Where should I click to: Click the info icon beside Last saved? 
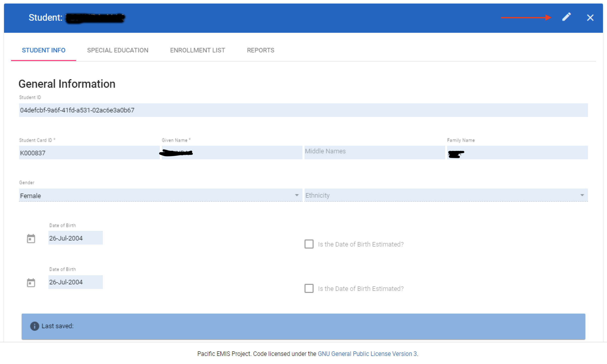(x=35, y=326)
